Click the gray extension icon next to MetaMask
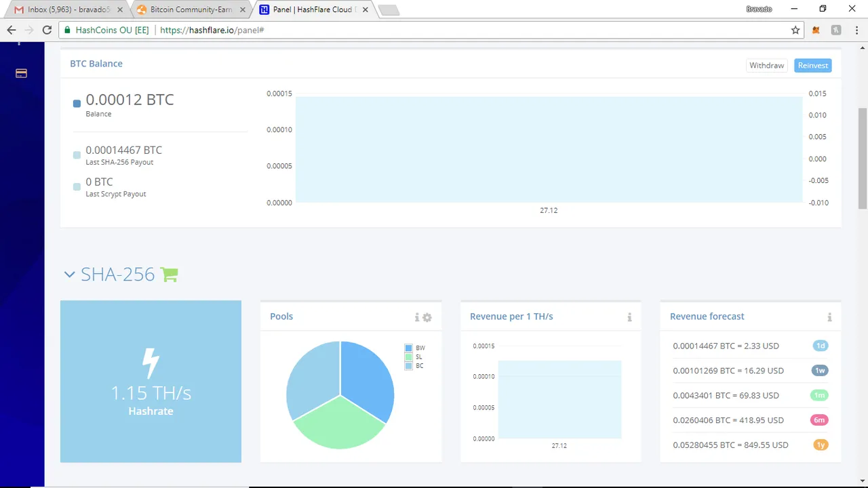 click(x=836, y=30)
